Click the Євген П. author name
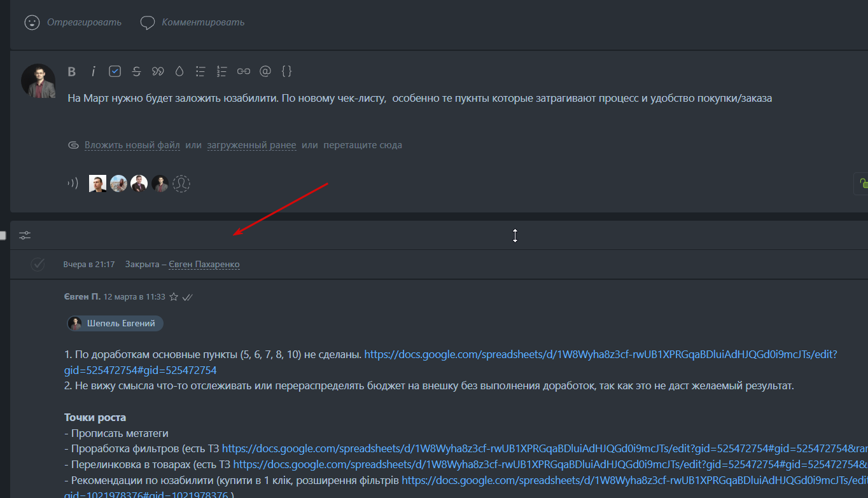The height and width of the screenshot is (498, 868). coord(82,297)
